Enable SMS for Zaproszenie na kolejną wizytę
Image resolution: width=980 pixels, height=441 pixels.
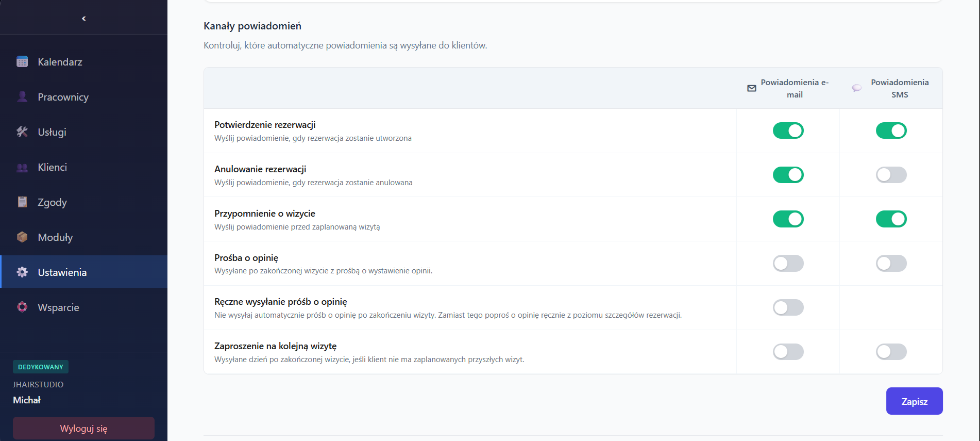pyautogui.click(x=891, y=352)
